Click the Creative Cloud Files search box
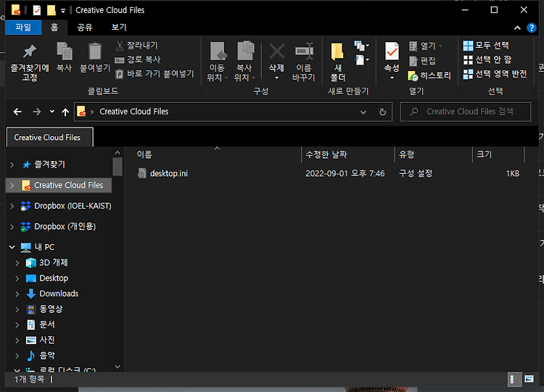 point(465,112)
